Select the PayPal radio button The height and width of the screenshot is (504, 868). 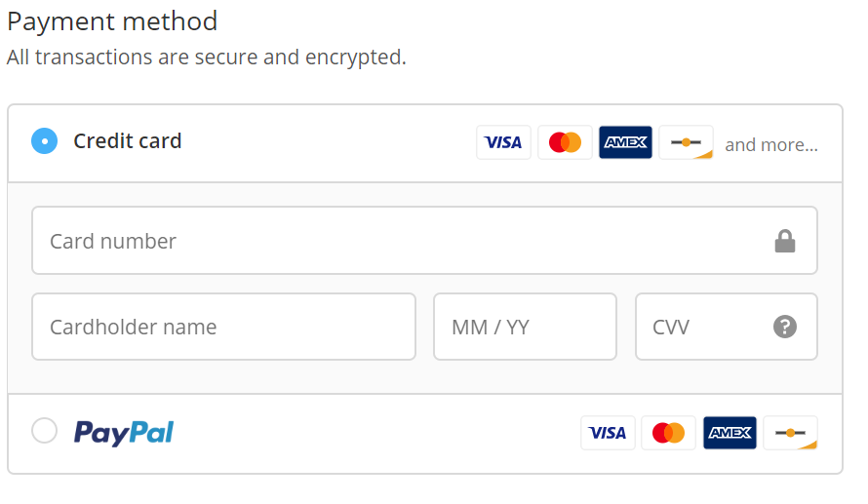click(x=44, y=431)
